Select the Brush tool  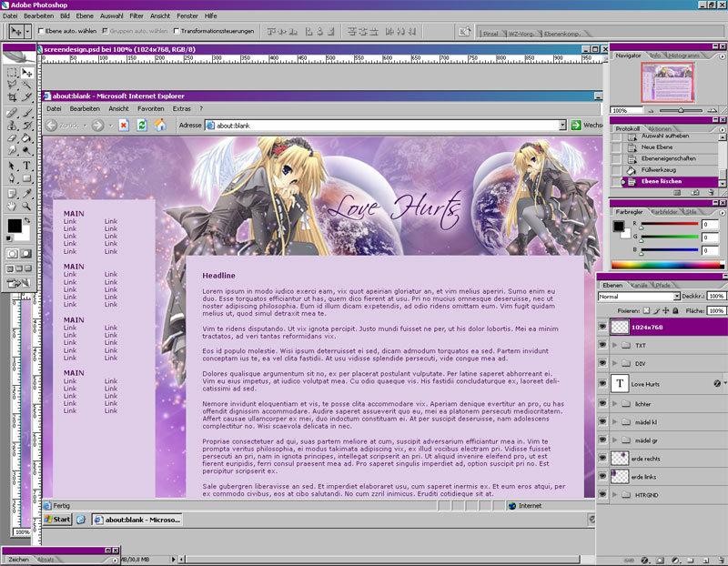(26, 113)
